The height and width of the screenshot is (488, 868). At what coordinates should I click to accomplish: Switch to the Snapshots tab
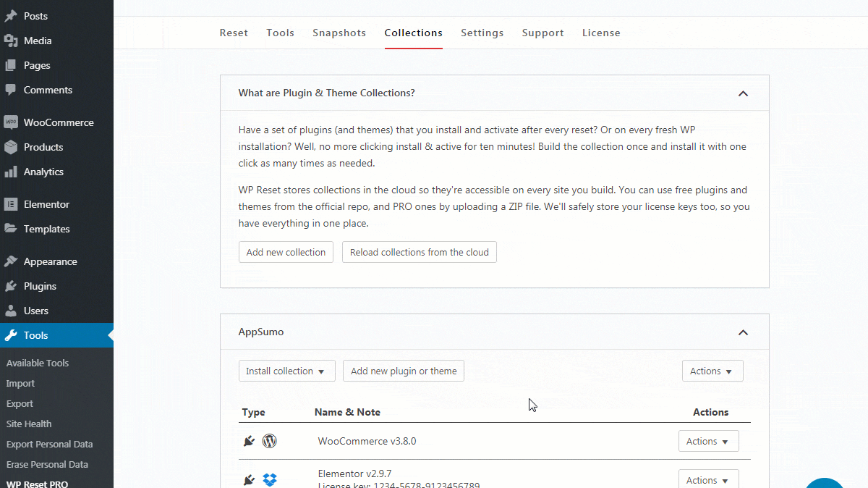pyautogui.click(x=339, y=33)
